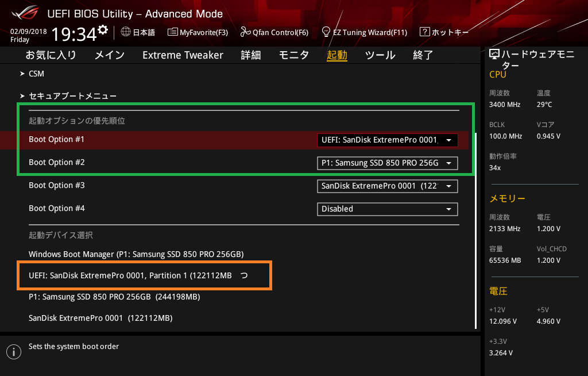Select Boot Option #1 row label
Image resolution: width=588 pixels, height=376 pixels.
click(57, 139)
